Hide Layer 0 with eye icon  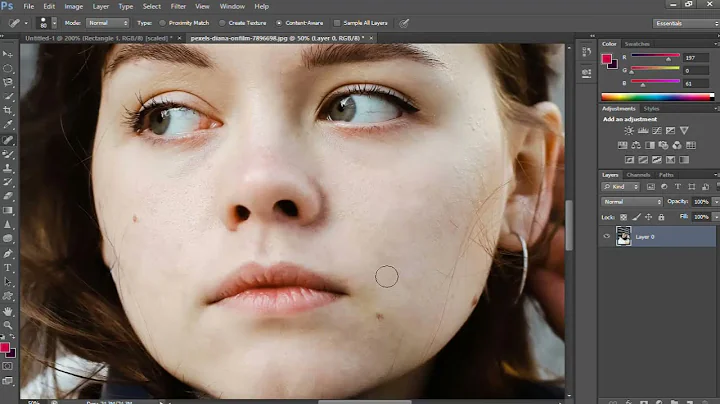(x=607, y=236)
